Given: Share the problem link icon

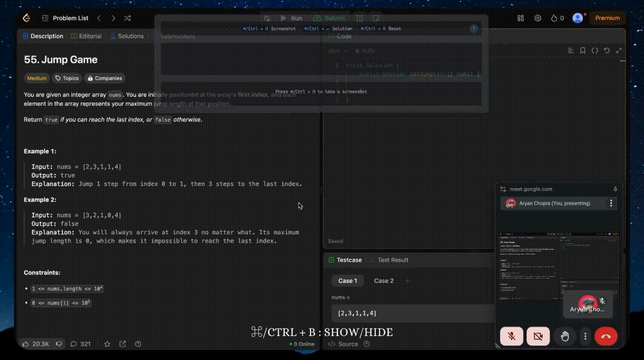Looking at the screenshot, I should pyautogui.click(x=122, y=344).
